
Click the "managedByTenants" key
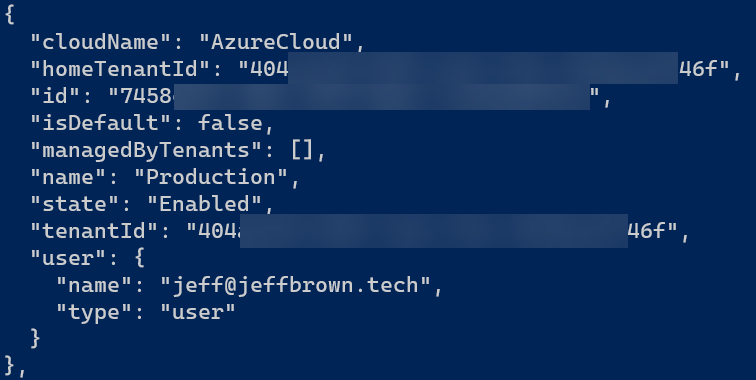pos(146,150)
